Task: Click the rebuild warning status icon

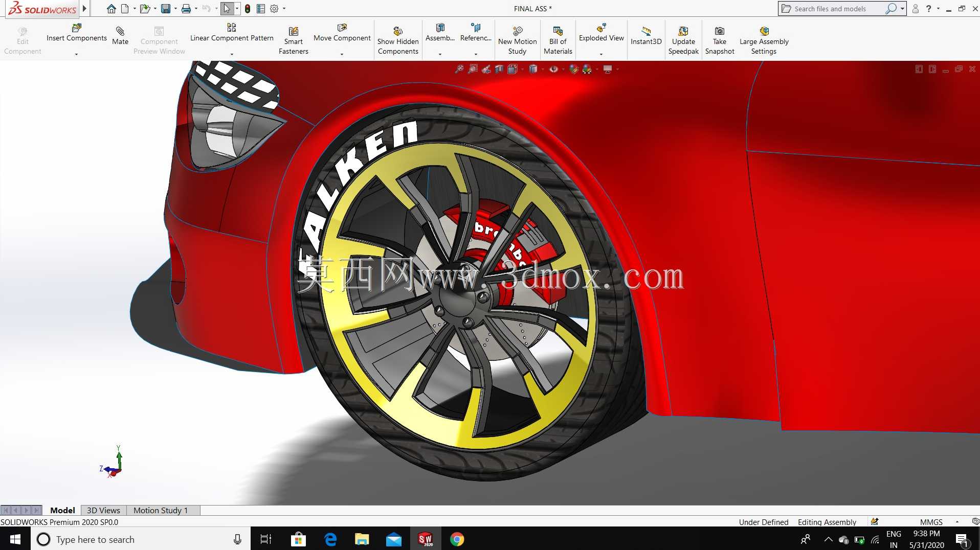Action: click(875, 522)
